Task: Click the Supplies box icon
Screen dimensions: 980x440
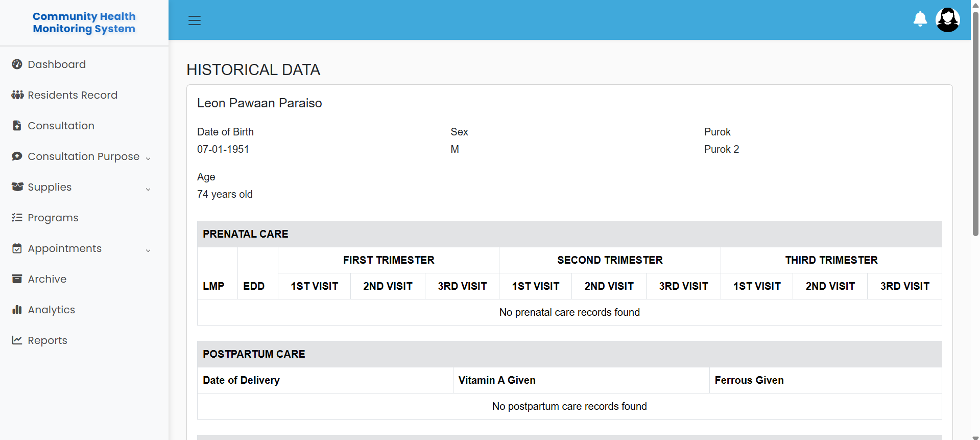Action: pos(17,187)
